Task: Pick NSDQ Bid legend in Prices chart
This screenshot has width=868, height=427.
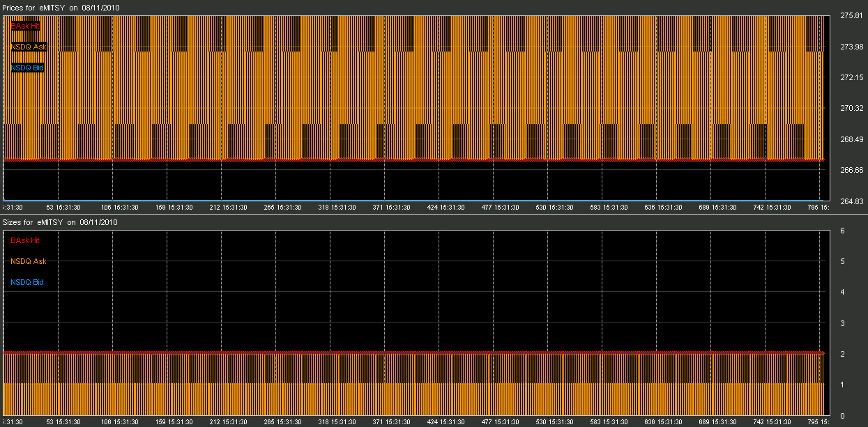Action: (x=28, y=68)
